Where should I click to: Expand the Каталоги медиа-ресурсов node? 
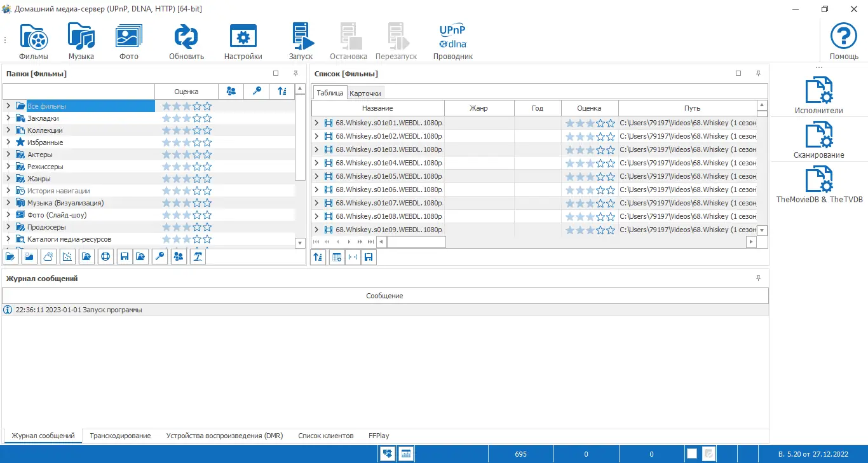[x=8, y=239]
